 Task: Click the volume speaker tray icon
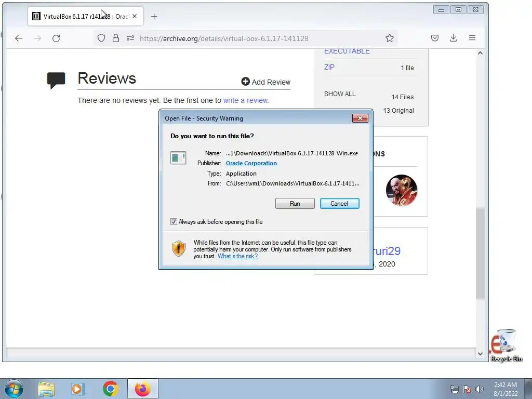[x=479, y=389]
